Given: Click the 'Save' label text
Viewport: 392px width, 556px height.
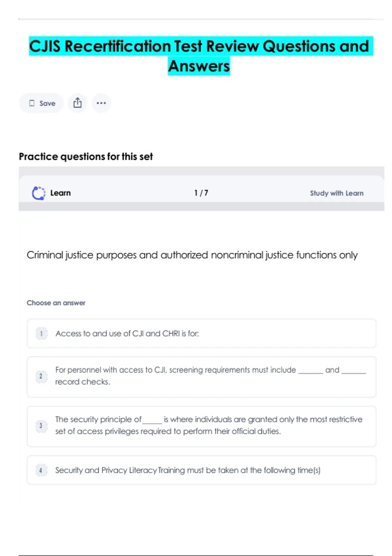Looking at the screenshot, I should [47, 103].
